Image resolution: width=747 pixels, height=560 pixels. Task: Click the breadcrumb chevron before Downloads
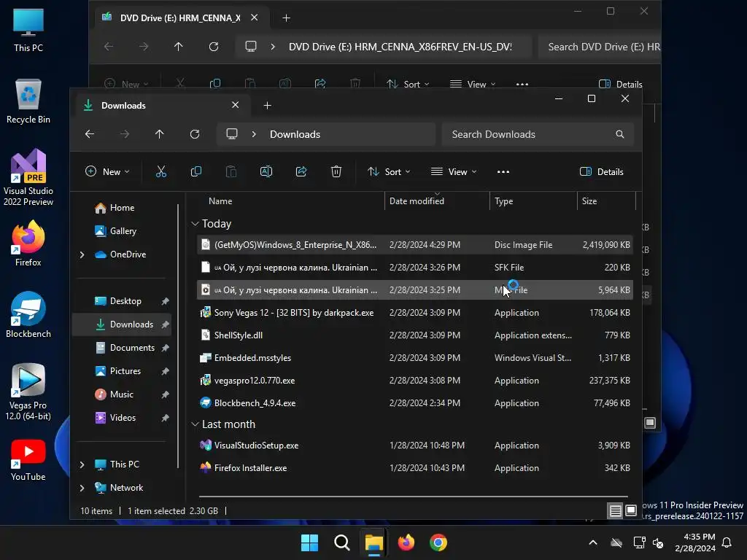[x=254, y=134]
